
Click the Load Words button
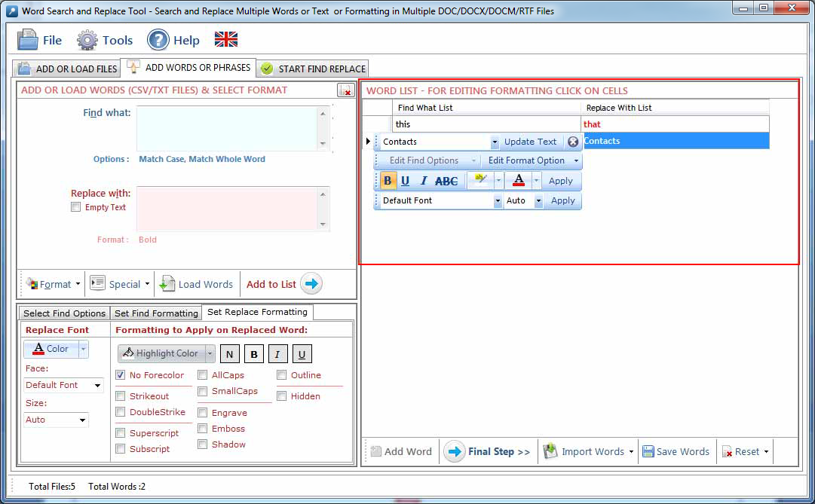click(x=197, y=284)
